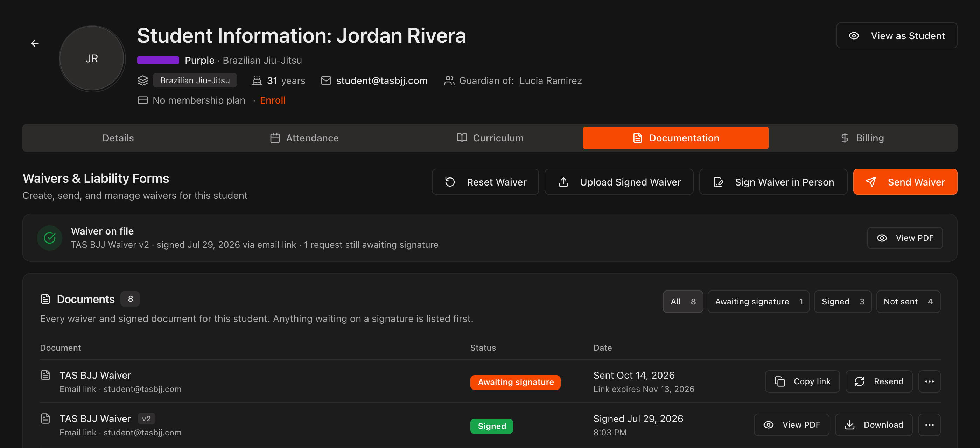Image resolution: width=980 pixels, height=448 pixels.
Task: Download the TAS BJJ Waiver v2
Action: [874, 425]
